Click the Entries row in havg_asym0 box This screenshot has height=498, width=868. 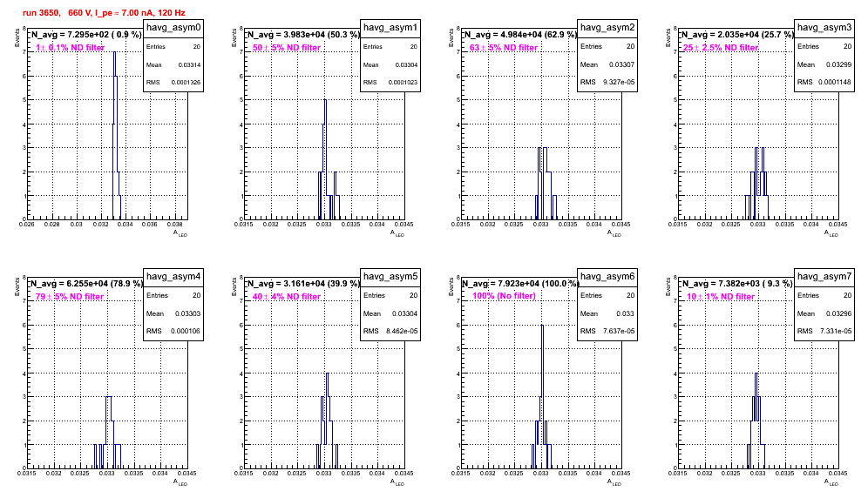(x=173, y=47)
